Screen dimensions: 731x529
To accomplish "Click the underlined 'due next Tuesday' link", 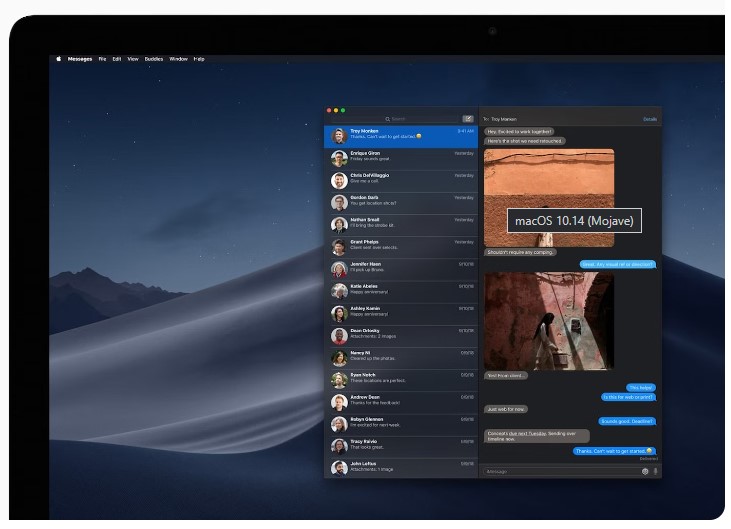I will [527, 433].
